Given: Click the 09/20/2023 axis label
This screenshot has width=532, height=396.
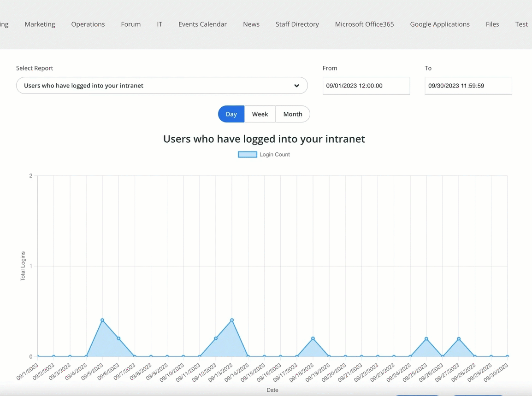Looking at the screenshot, I should 334,373.
